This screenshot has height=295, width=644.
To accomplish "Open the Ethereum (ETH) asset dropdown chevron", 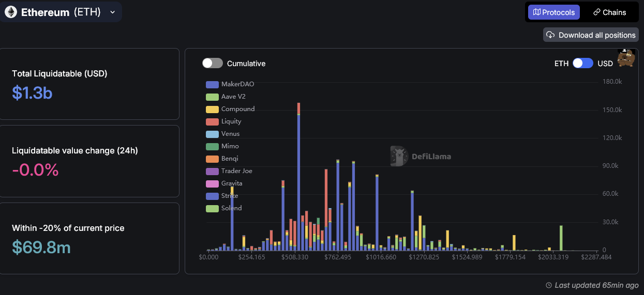I will [112, 12].
